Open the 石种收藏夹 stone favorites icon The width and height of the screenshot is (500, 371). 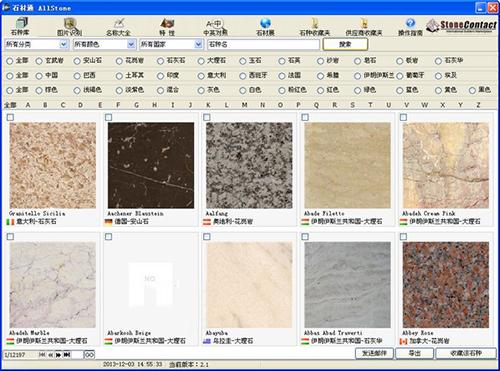314,27
